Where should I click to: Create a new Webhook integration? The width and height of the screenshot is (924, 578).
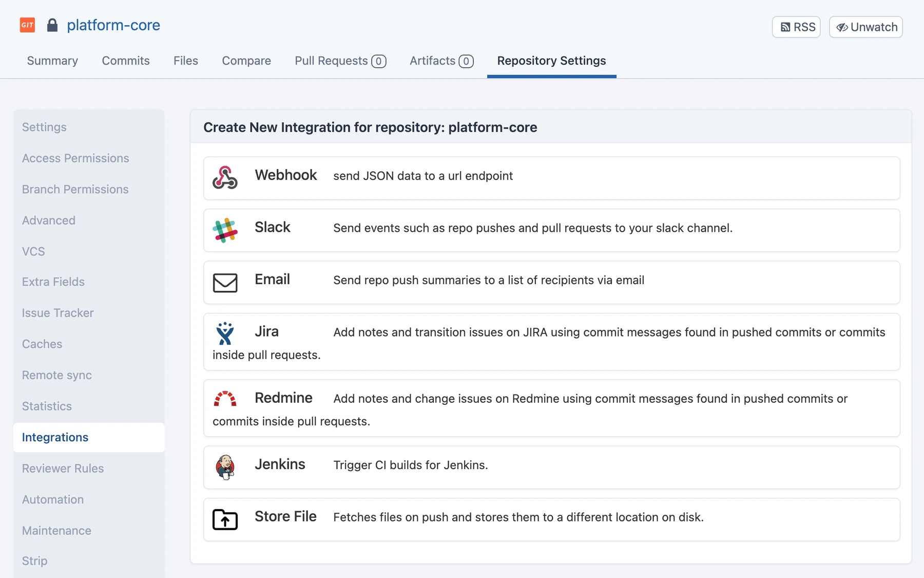pos(551,178)
